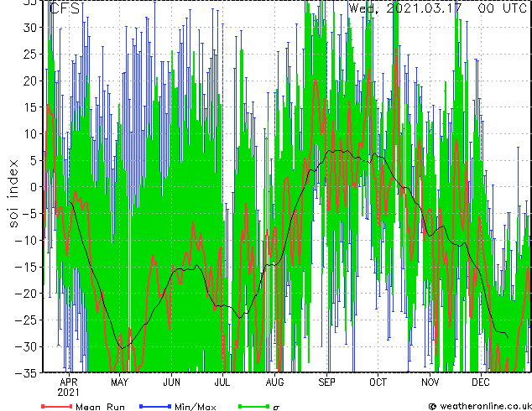Click the blue Min/Max legend line
Image resolution: width=532 pixels, height=411 pixels.
point(155,406)
